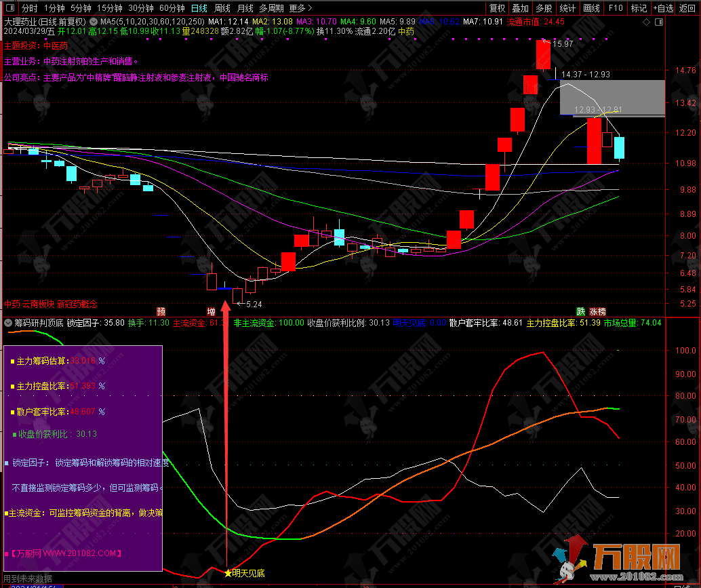Click the 返回 back button
Image resolution: width=701 pixels, height=588 pixels.
(687, 8)
